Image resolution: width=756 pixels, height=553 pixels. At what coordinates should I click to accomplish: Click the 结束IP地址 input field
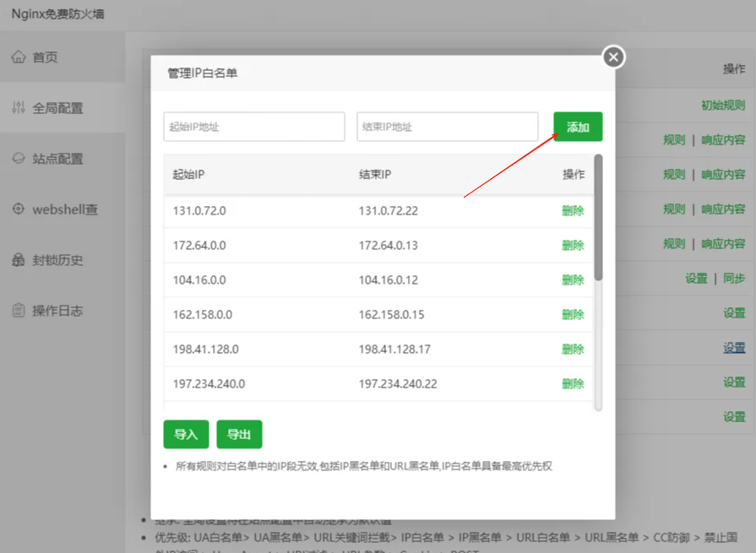coord(448,126)
